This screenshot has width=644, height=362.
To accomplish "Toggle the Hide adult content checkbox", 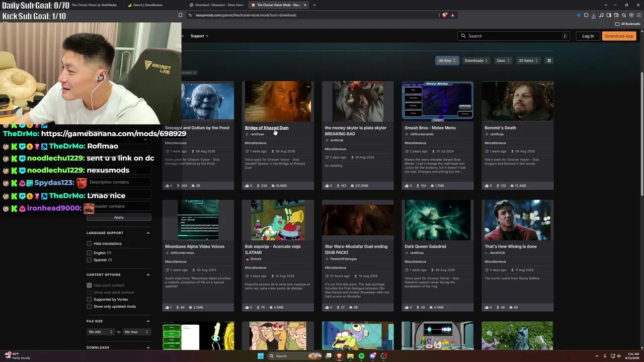I will [x=89, y=285].
